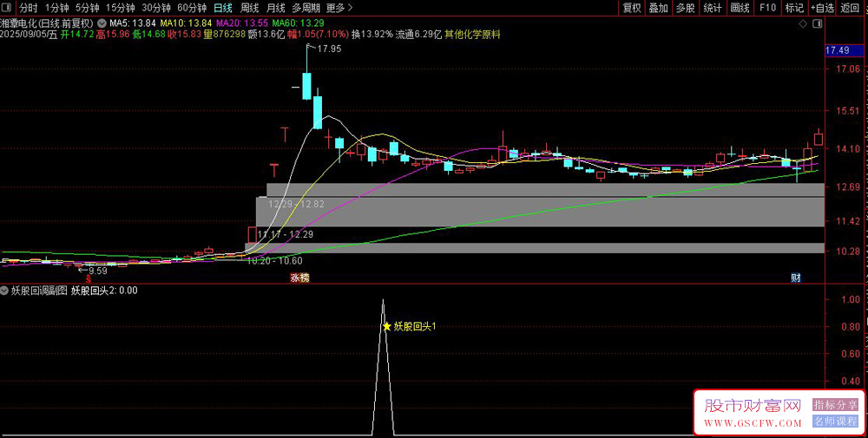Switch to 周线 weekly chart
Screen dimensions: 868x438
[249, 8]
